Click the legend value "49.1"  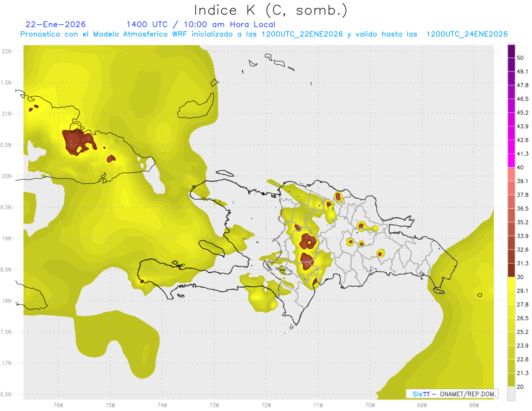523,71
